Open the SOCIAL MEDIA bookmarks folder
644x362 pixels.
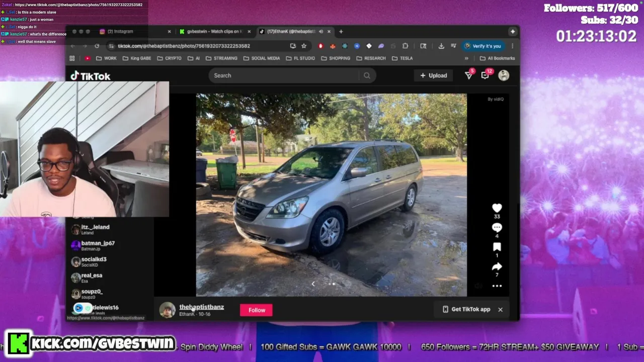click(x=262, y=58)
